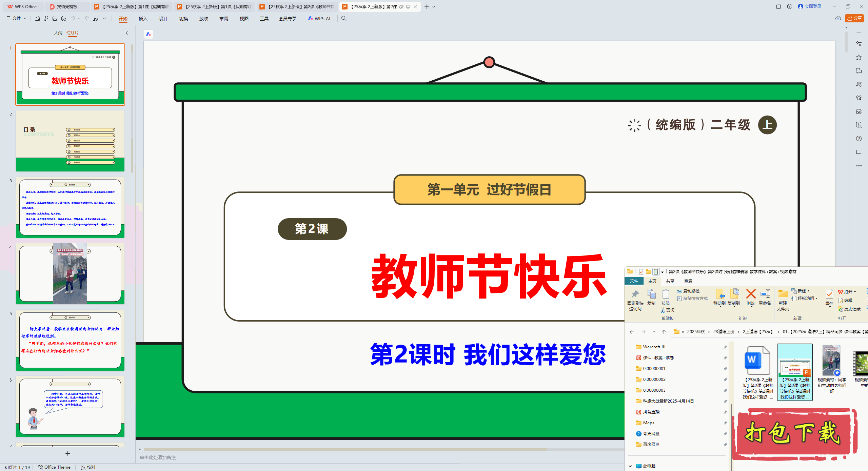Collapse the slide thumbnail panel with chevron
The width and height of the screenshot is (868, 471).
pos(127,33)
